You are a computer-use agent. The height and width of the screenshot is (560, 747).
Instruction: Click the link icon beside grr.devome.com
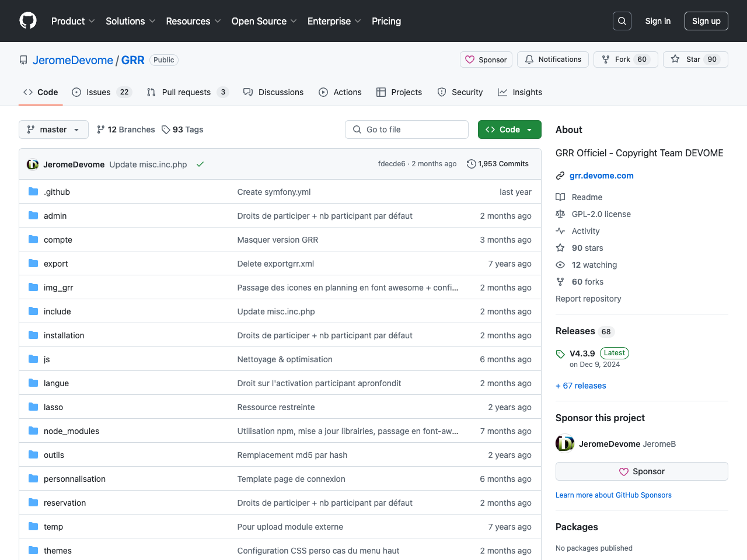pyautogui.click(x=560, y=176)
